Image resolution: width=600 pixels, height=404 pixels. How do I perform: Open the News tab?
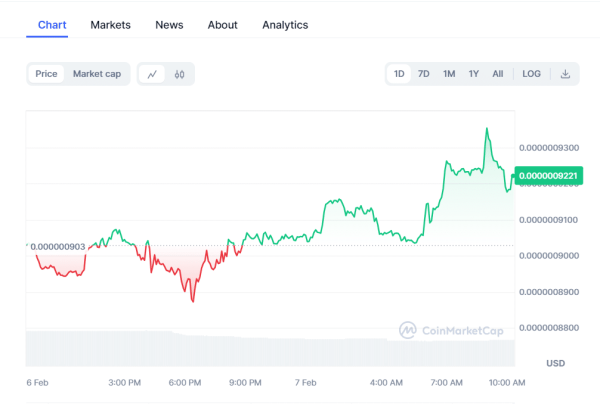pyautogui.click(x=169, y=25)
